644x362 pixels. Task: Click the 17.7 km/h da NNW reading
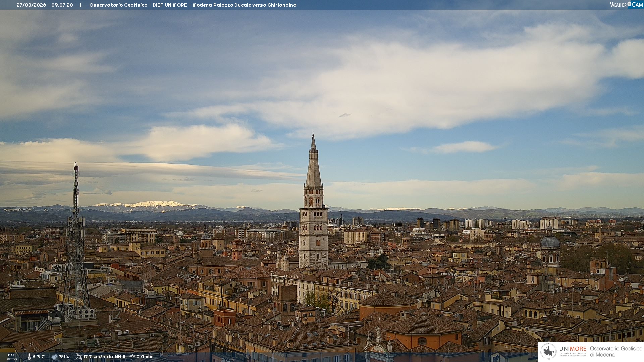[x=104, y=357]
